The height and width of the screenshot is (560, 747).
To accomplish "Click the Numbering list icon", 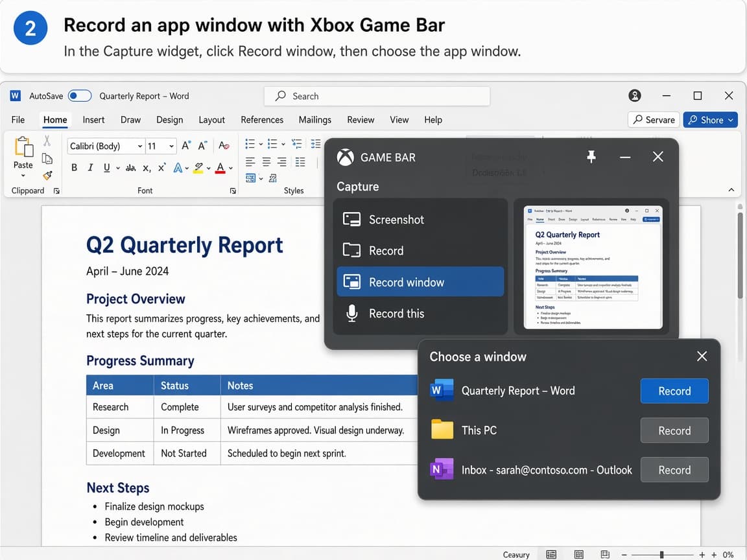I will 272,144.
